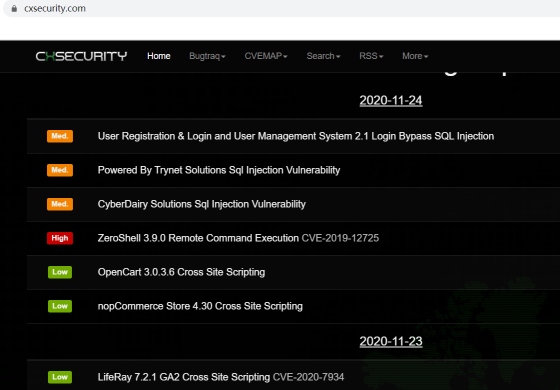Open LifeRay 7.2.1 GA2 Cross Site Scripting entry
Viewport: 560px width, 390px height.
click(x=184, y=377)
